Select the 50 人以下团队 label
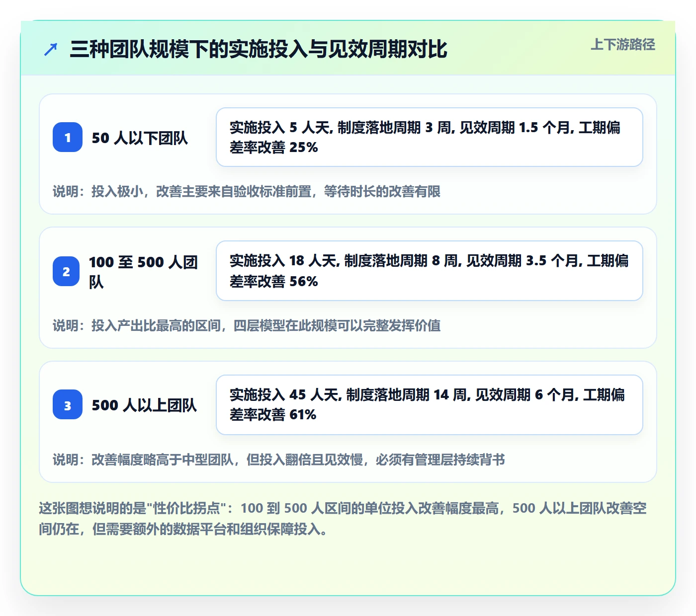The image size is (696, 616). 140,138
